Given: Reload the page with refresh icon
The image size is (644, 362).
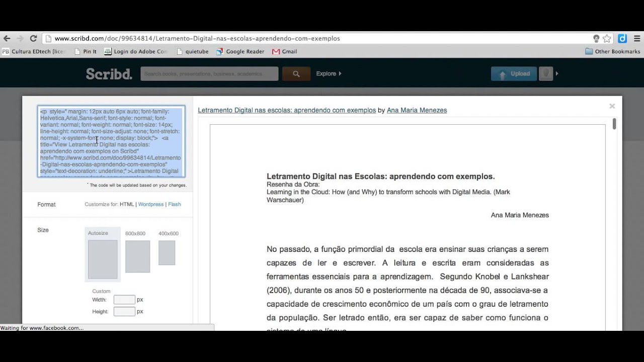Looking at the screenshot, I should 33,38.
